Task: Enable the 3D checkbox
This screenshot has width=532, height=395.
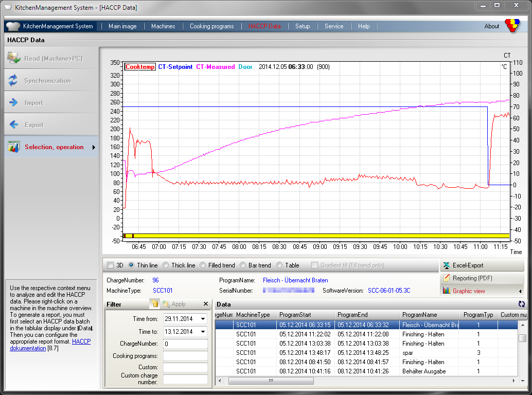Action: pyautogui.click(x=110, y=265)
